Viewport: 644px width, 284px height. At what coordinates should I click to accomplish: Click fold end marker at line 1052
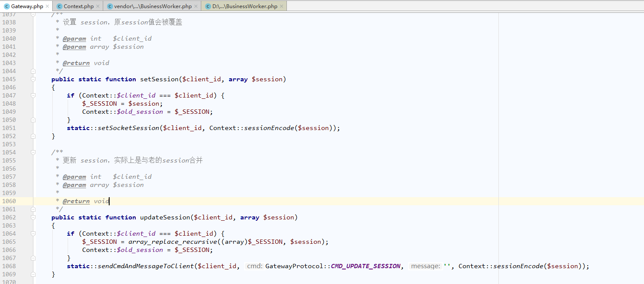click(x=33, y=136)
